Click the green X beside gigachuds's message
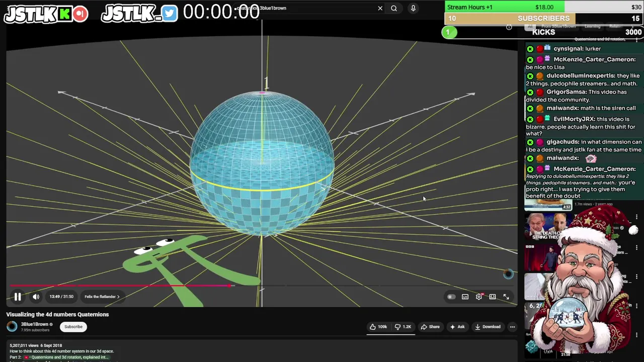Viewport: 644px width, 362px height. tap(530, 142)
